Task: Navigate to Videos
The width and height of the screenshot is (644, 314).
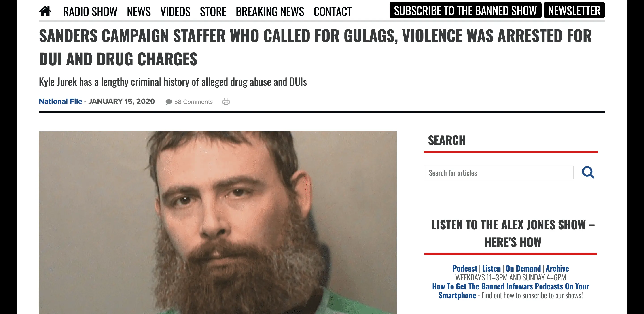Action: [175, 11]
